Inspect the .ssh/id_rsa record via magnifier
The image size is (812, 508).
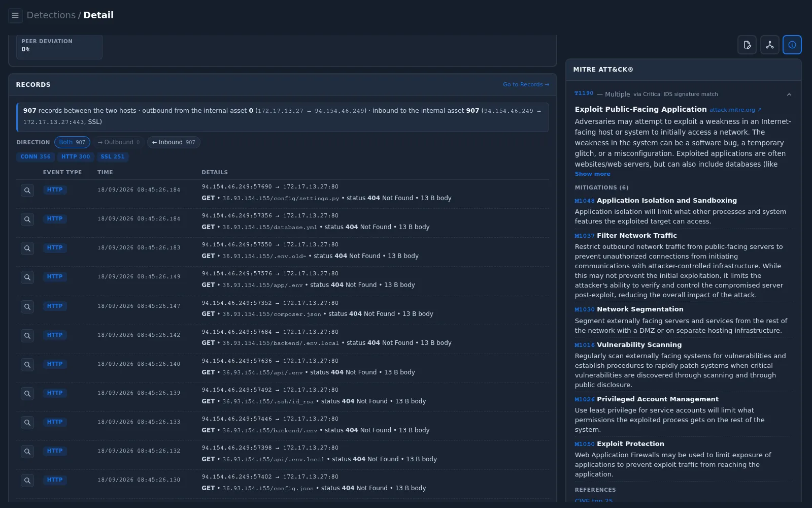(x=27, y=394)
